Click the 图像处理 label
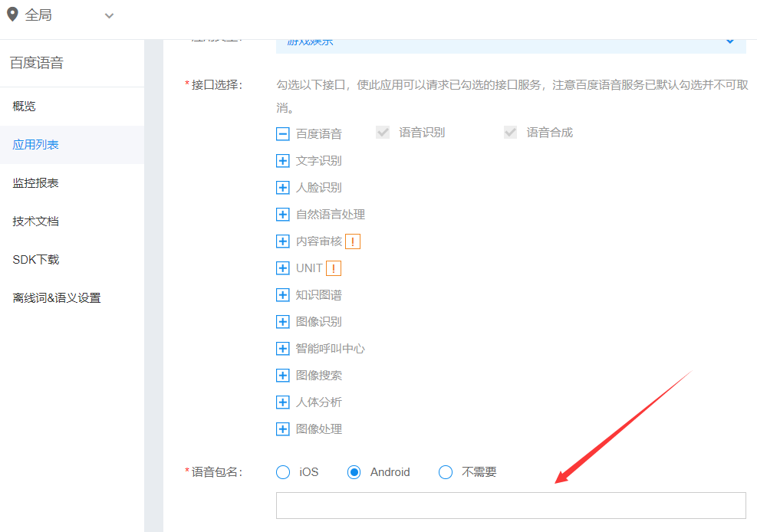Viewport: 757px width, 532px height. [x=318, y=429]
